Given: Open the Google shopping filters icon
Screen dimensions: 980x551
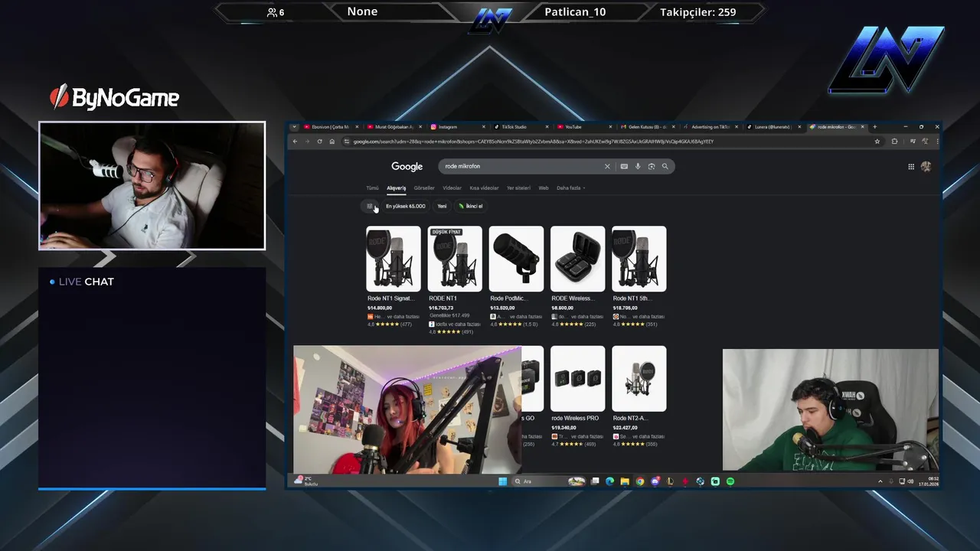Looking at the screenshot, I should point(369,206).
